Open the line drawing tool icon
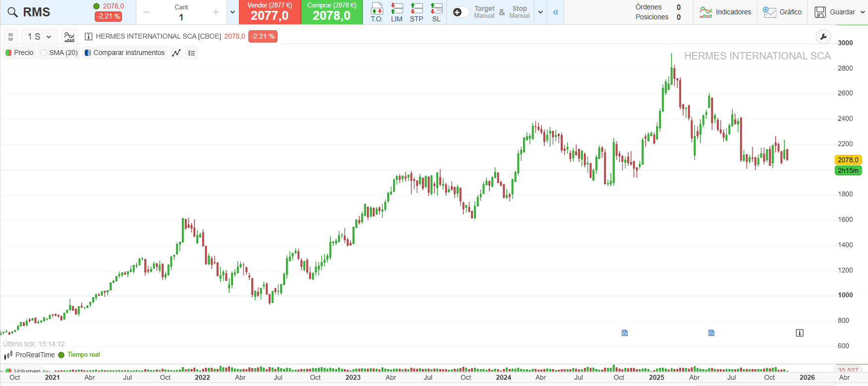The width and height of the screenshot is (868, 386). coord(176,53)
